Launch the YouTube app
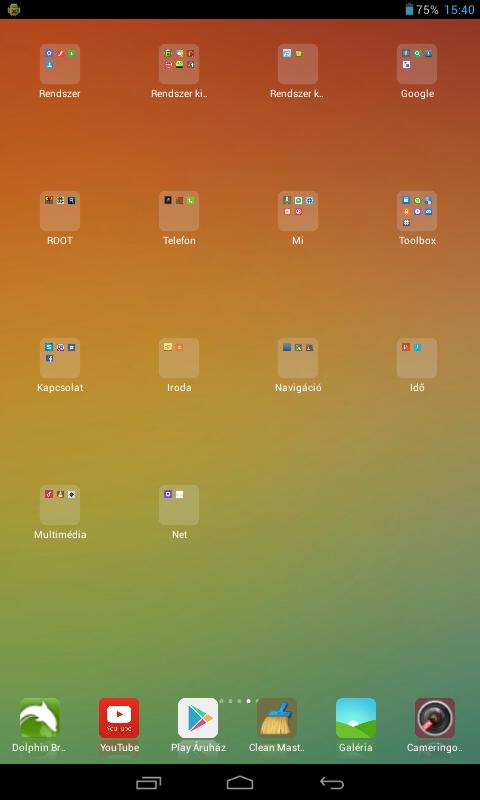Viewport: 480px width, 800px height. click(x=119, y=718)
